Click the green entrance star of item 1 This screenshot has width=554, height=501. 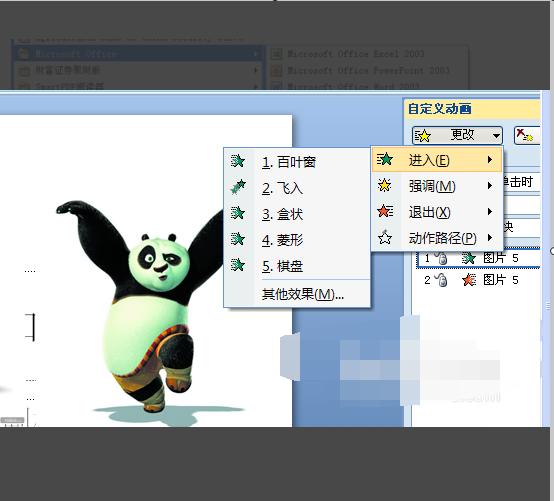[x=469, y=258]
